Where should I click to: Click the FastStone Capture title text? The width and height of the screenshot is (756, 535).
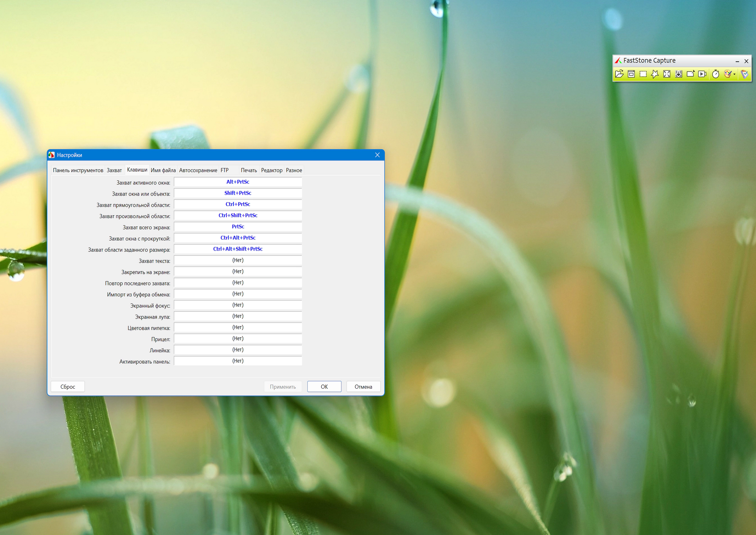(649, 61)
